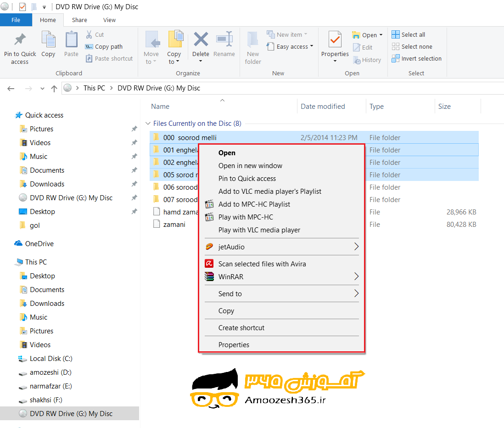The height and width of the screenshot is (428, 504).
Task: Go up one folder level arrow
Action: pyautogui.click(x=54, y=89)
